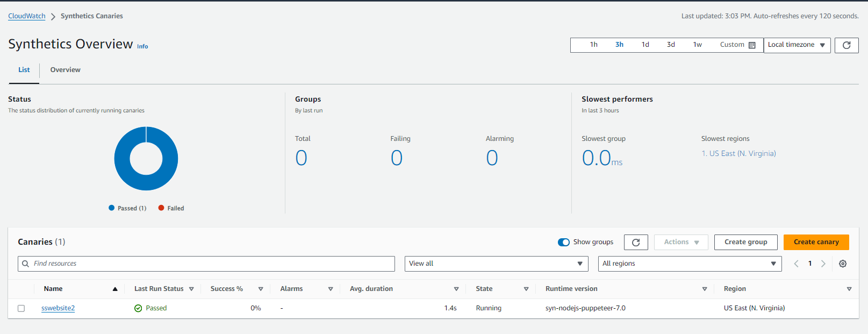Open table settings gear icon

click(x=842, y=264)
